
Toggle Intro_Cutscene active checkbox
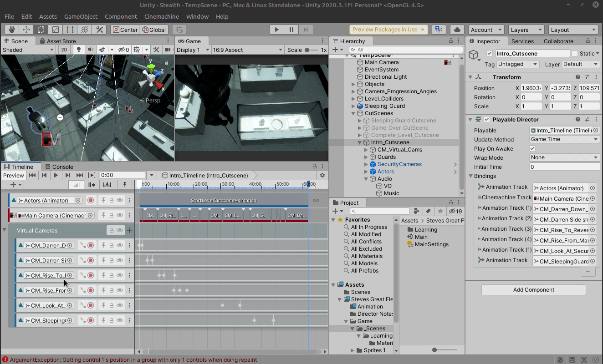pyautogui.click(x=490, y=53)
